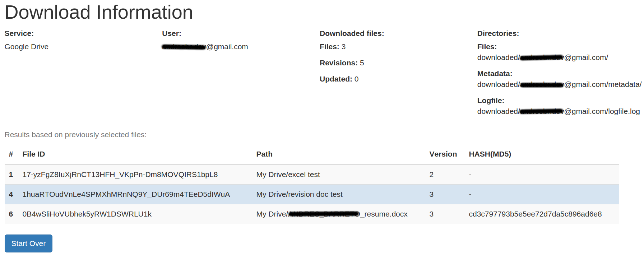This screenshot has width=644, height=260.
Task: Click the 'Updated: 0' count
Action: (339, 79)
